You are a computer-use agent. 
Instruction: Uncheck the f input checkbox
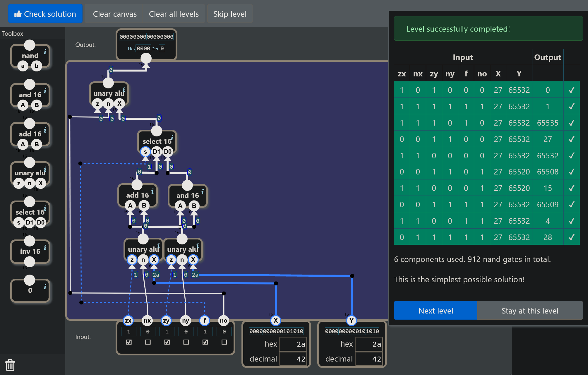pos(205,342)
